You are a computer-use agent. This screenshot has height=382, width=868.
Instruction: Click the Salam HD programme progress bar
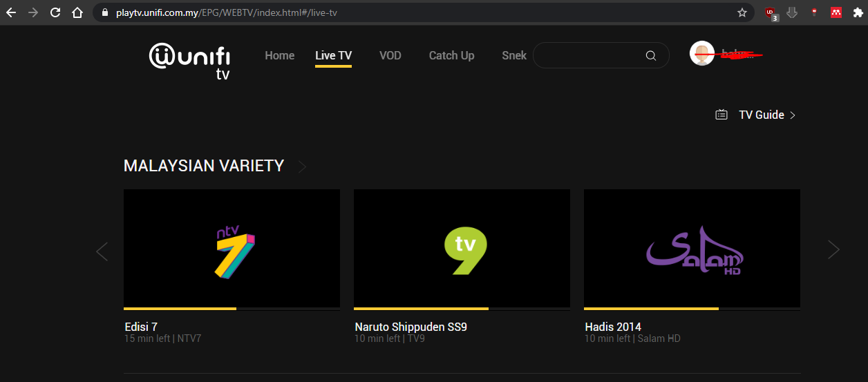pos(692,308)
